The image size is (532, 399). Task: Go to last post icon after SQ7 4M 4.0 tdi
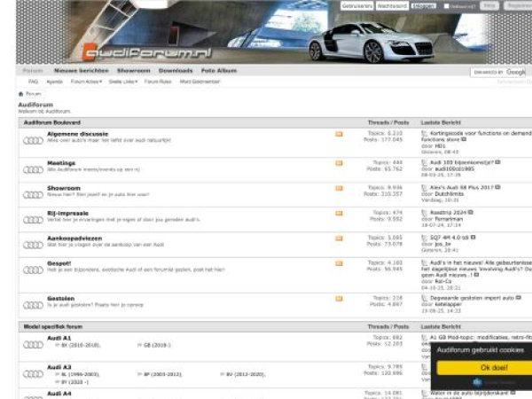click(x=473, y=238)
